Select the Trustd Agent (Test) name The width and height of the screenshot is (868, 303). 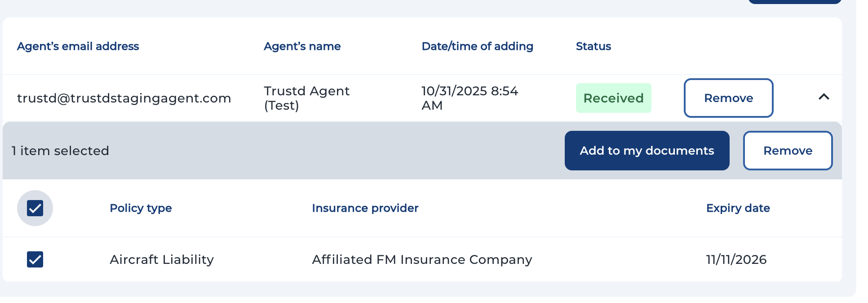tap(306, 98)
